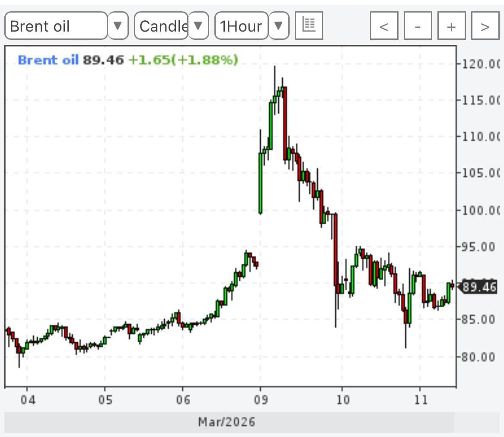This screenshot has width=504, height=437.
Task: Click the 89.46 current price tag on axis
Action: pos(479,287)
